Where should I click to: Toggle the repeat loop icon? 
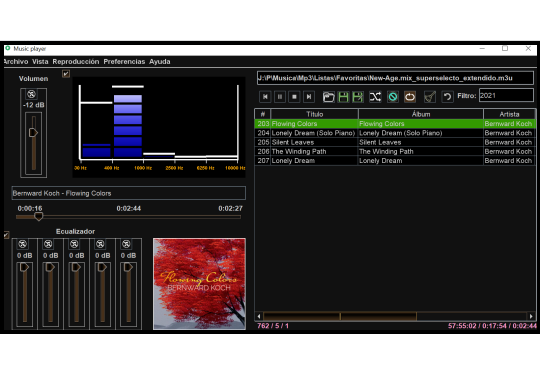point(410,97)
